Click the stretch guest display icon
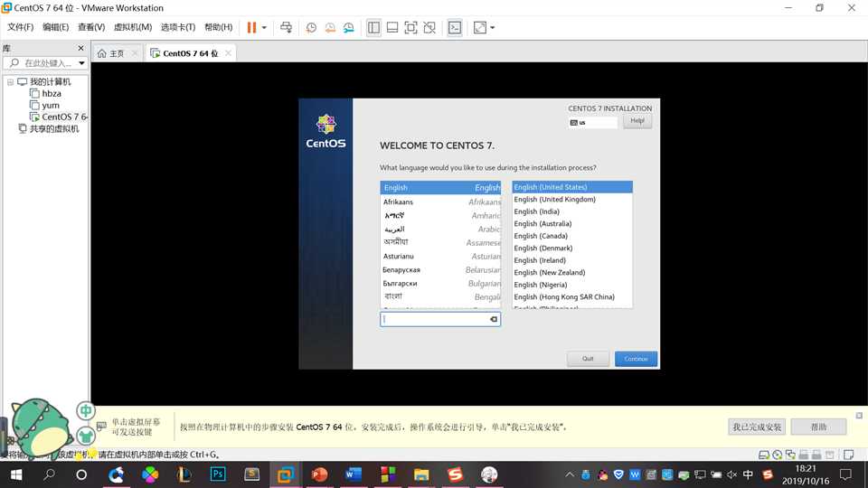The image size is (868, 488). [x=480, y=28]
